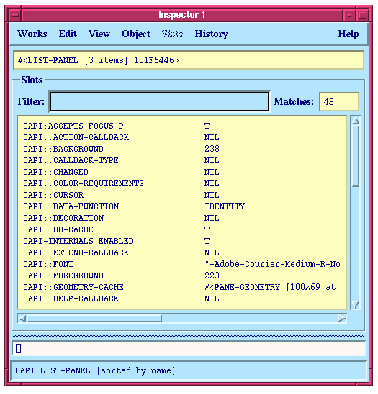This screenshot has height=394, width=378.
Task: Select the CAPI::CHANGED slot row
Action: (x=182, y=172)
